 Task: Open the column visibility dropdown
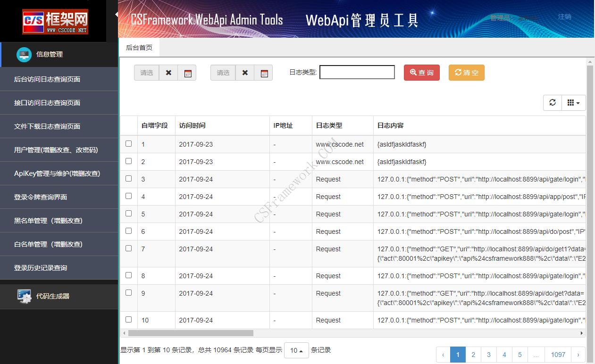[573, 102]
